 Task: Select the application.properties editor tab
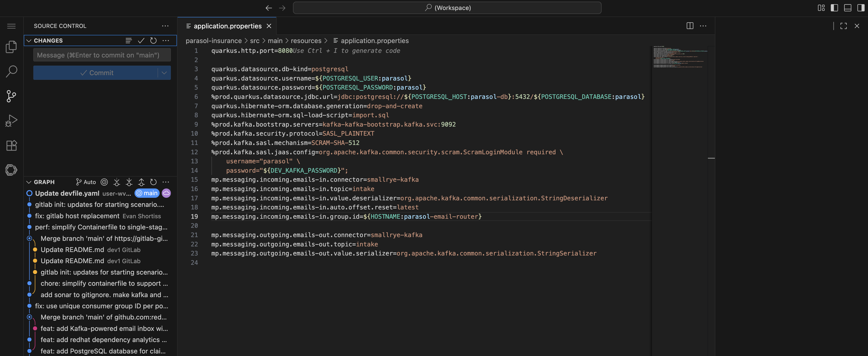227,26
